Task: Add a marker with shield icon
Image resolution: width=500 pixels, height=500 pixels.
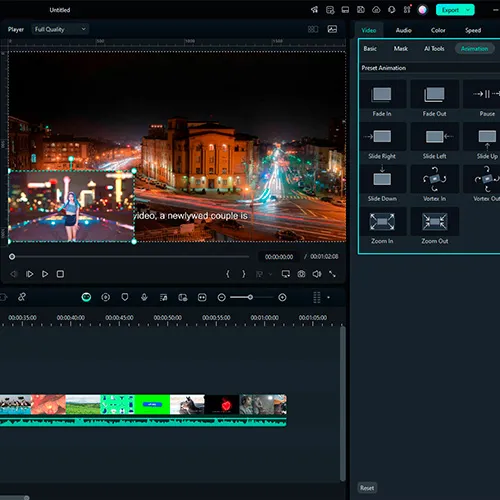Action: [125, 297]
